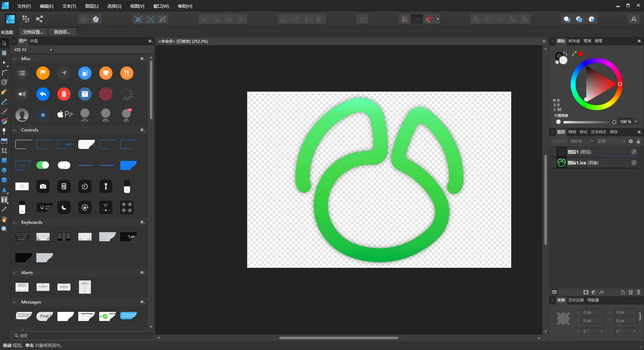Click the mask layer icon
The width and height of the screenshot is (644, 350).
pos(586,292)
